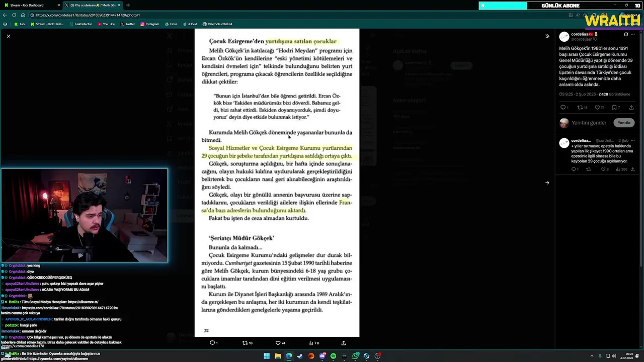Open WhatsApp from the taskbar

355,356
